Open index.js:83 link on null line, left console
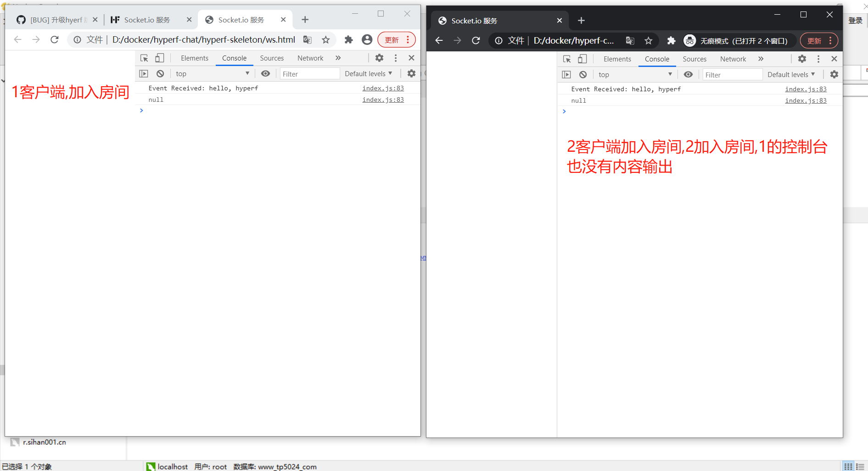Image resolution: width=868 pixels, height=471 pixels. click(x=383, y=100)
